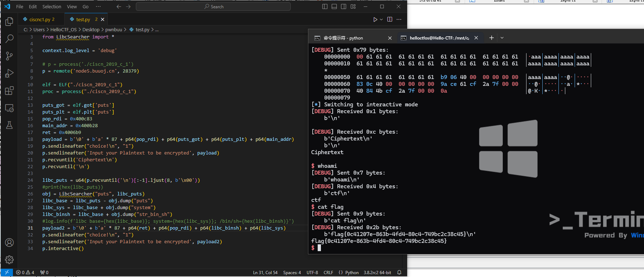Split the editor right

(390, 19)
